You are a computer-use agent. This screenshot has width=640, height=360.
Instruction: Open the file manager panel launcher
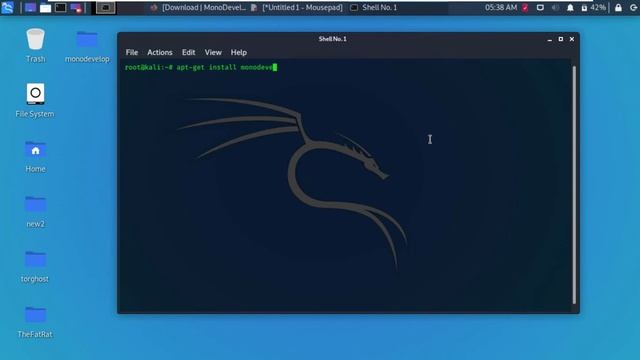tap(45, 7)
